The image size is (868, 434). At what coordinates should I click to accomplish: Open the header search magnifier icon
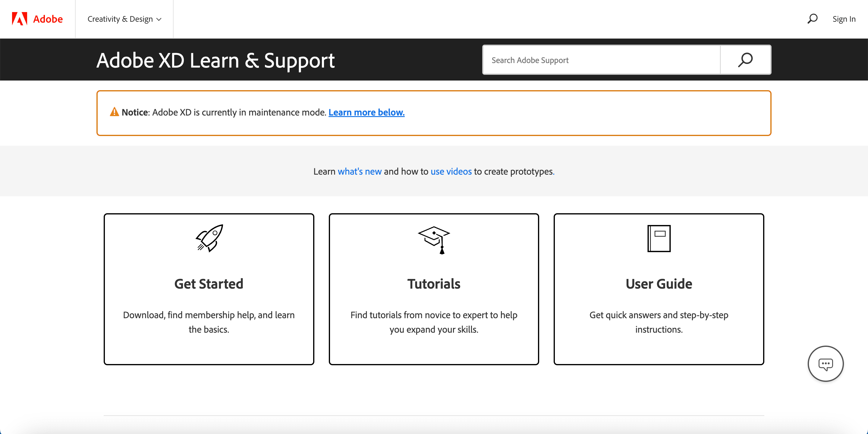[813, 19]
